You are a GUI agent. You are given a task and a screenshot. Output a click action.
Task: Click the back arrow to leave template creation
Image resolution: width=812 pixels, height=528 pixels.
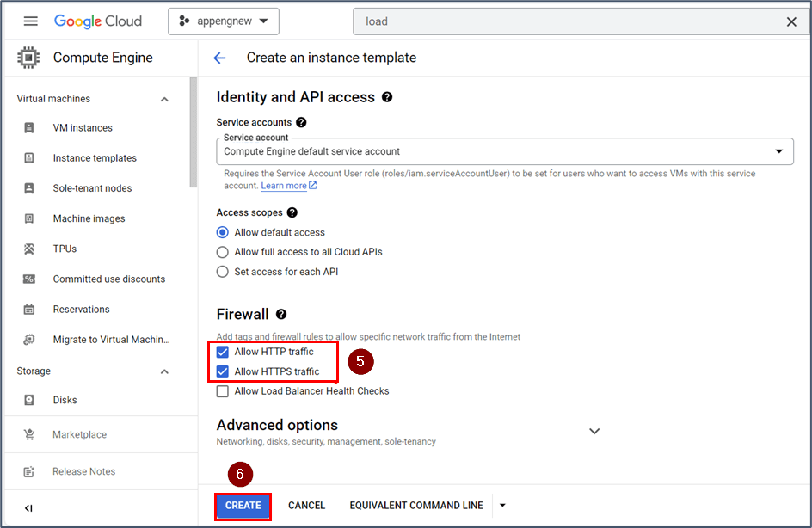tap(220, 58)
